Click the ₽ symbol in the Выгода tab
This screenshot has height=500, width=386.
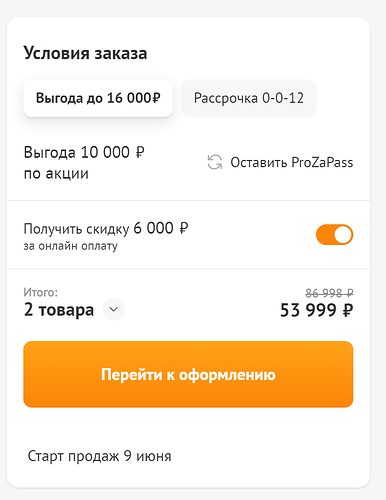156,98
